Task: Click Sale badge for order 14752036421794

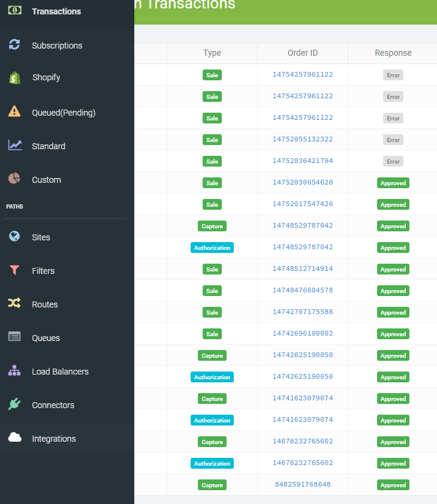Action: click(x=212, y=161)
